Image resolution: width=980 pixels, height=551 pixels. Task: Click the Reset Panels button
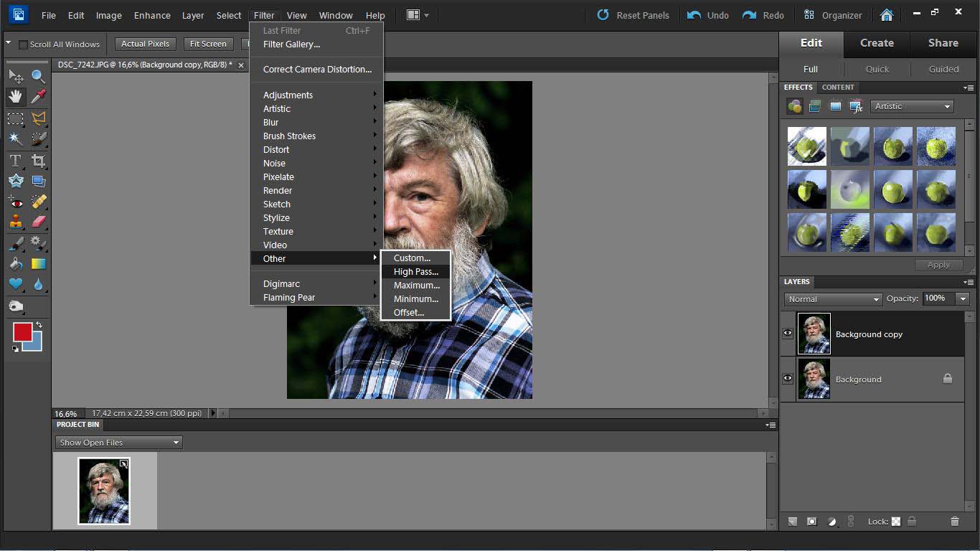633,15
